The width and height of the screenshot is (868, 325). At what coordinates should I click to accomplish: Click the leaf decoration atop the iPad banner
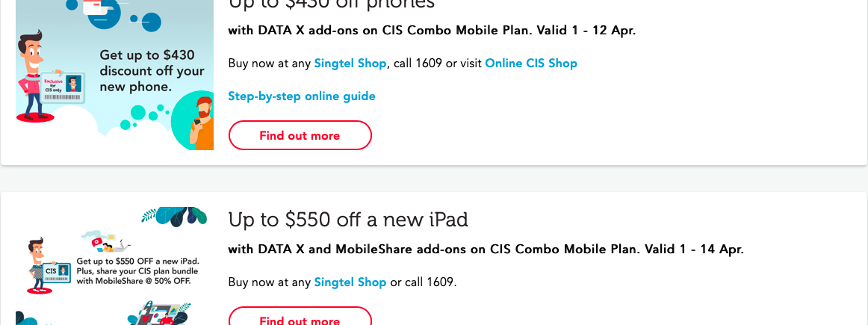175,217
